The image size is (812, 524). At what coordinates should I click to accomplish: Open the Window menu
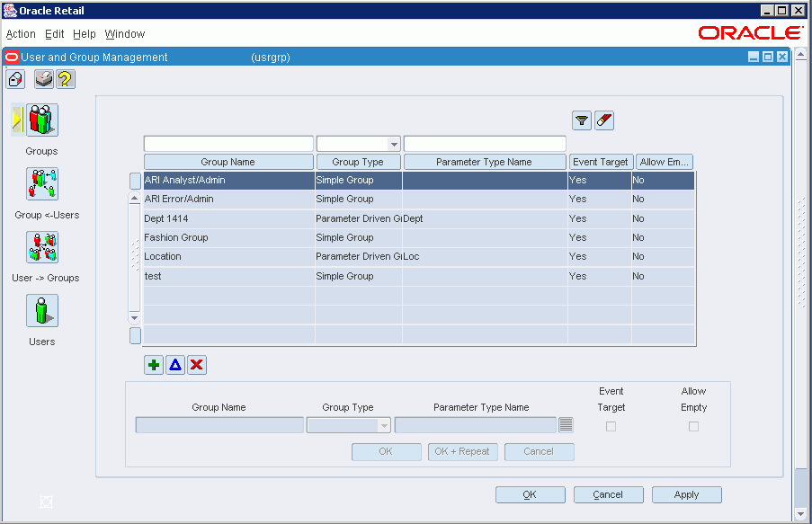(125, 34)
